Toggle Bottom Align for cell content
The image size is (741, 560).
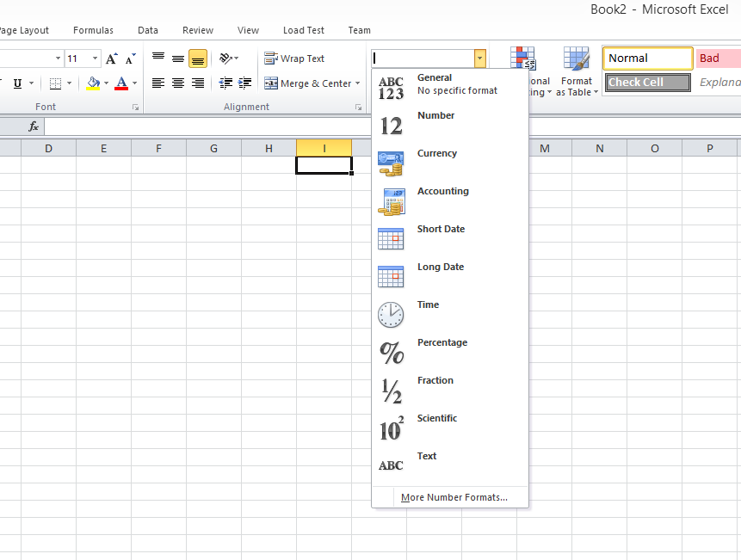click(x=198, y=58)
